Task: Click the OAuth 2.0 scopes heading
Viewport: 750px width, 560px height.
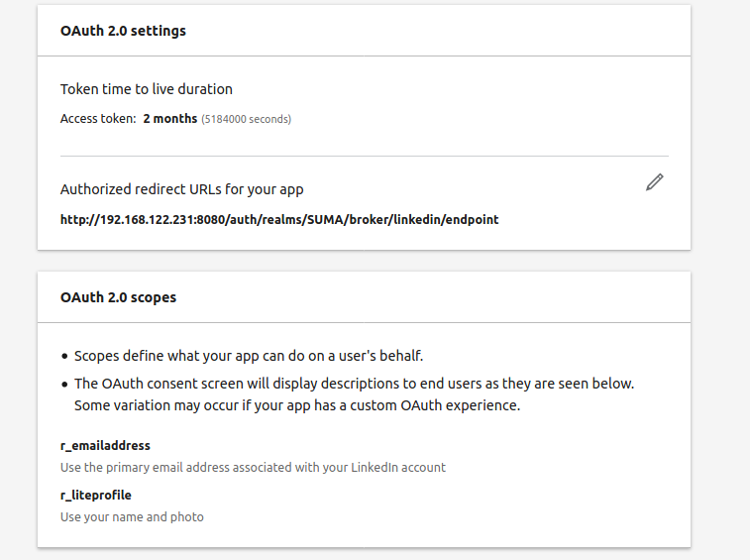Action: click(x=118, y=297)
